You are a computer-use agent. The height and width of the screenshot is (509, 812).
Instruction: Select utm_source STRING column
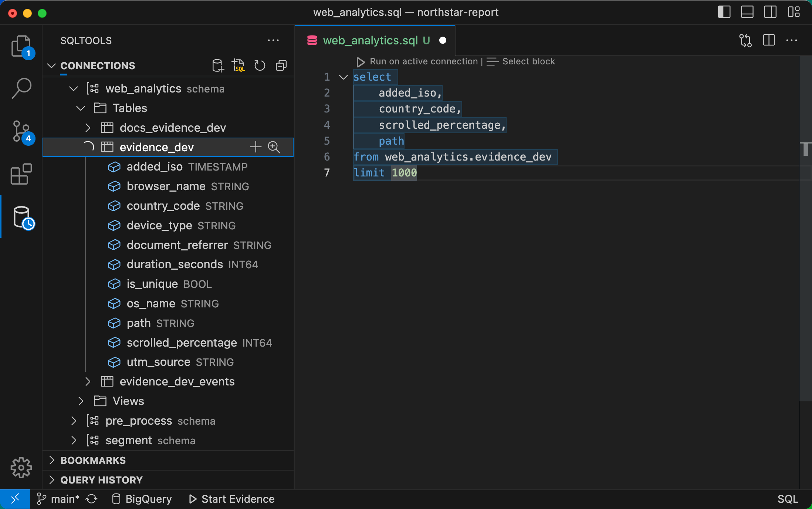pyautogui.click(x=168, y=362)
